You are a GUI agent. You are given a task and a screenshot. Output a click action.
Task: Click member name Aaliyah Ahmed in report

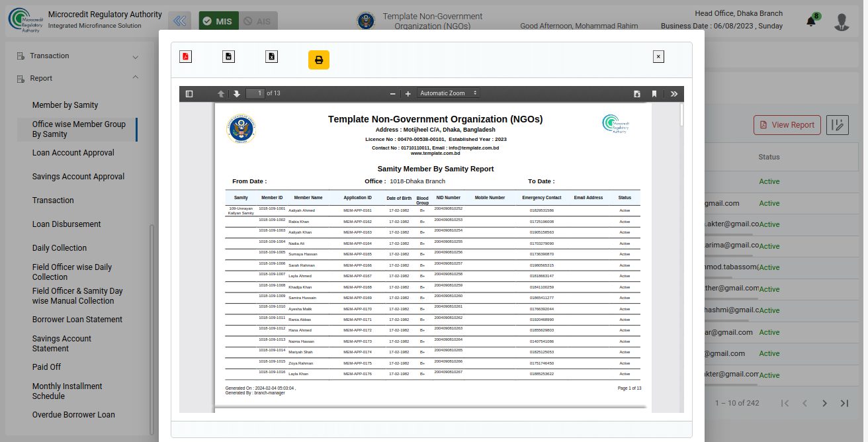pos(302,210)
